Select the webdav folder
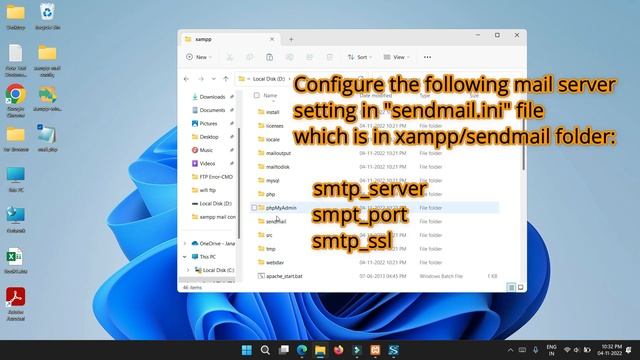The height and width of the screenshot is (360, 640). coord(275,262)
